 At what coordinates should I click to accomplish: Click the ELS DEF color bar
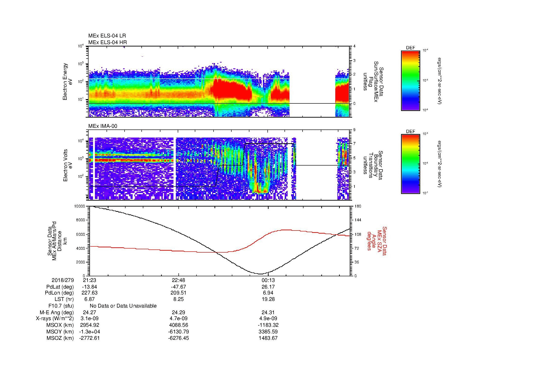point(410,80)
